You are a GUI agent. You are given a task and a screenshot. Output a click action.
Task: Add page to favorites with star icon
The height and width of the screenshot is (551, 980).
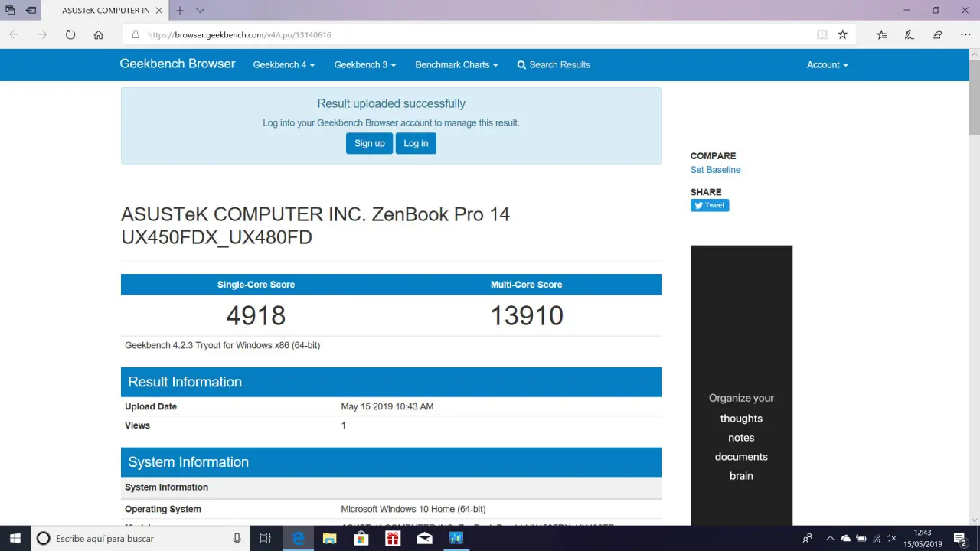tap(842, 34)
